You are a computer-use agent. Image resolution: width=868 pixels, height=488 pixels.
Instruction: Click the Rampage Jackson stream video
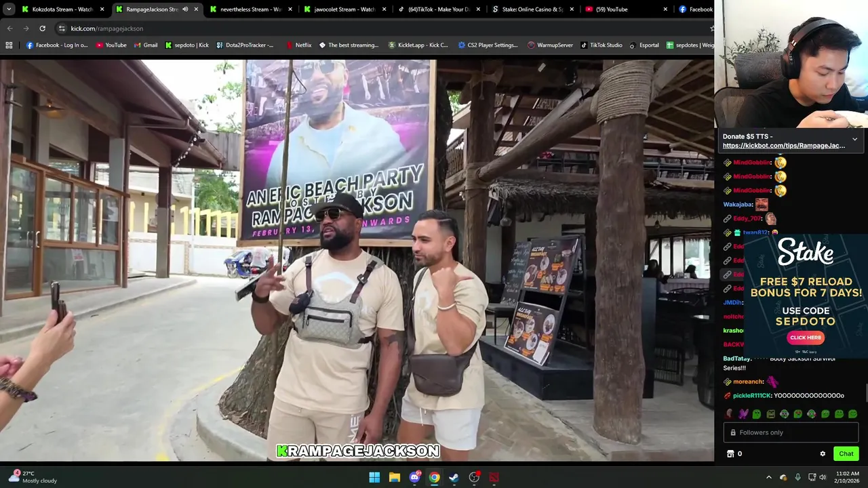(357, 260)
